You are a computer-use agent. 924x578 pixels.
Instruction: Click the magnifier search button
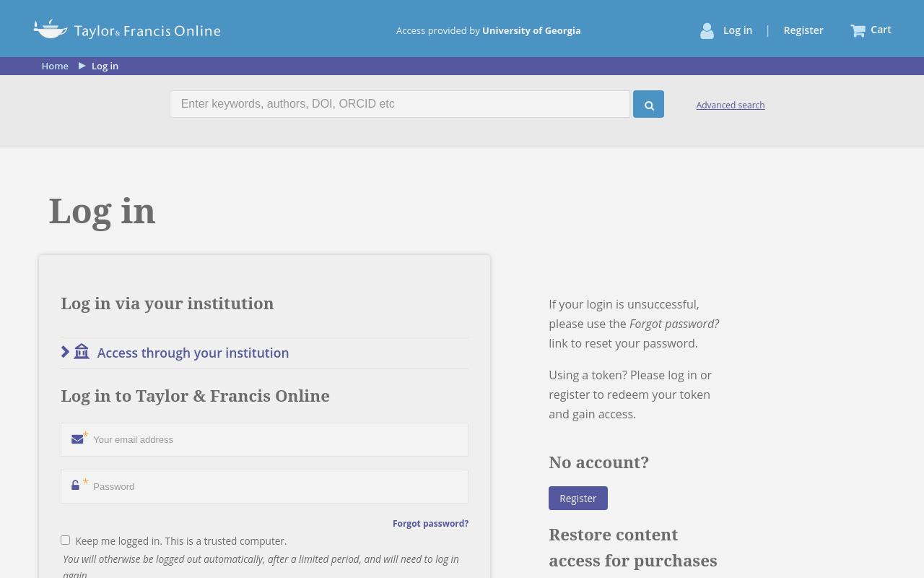(x=648, y=105)
